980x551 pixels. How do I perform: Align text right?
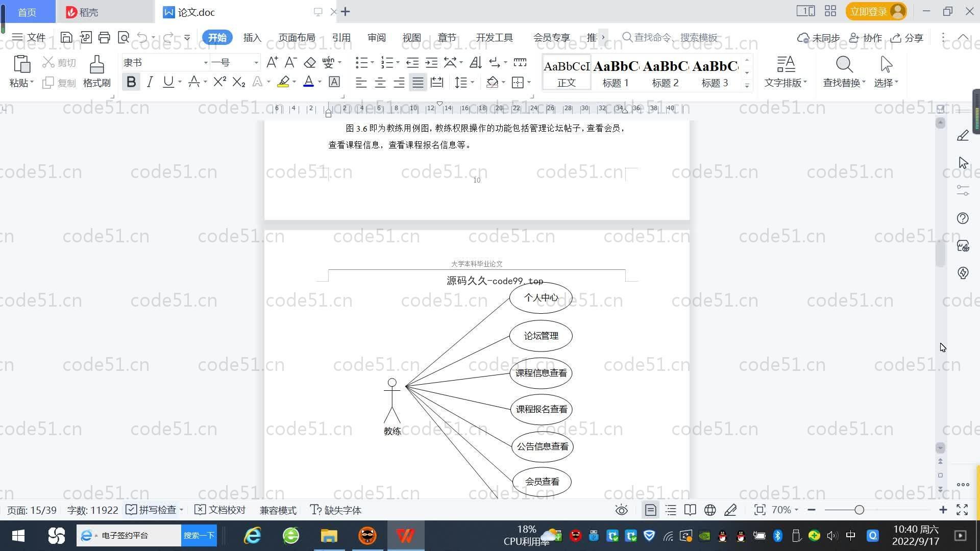[399, 82]
